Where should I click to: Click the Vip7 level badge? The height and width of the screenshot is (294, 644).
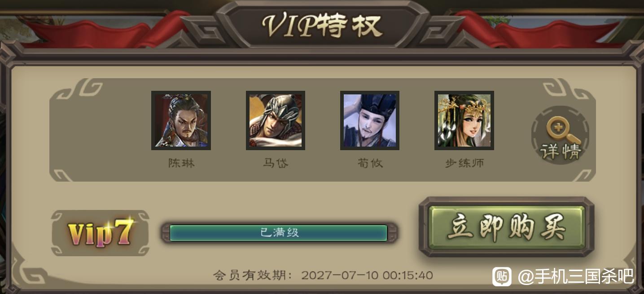click(x=100, y=232)
